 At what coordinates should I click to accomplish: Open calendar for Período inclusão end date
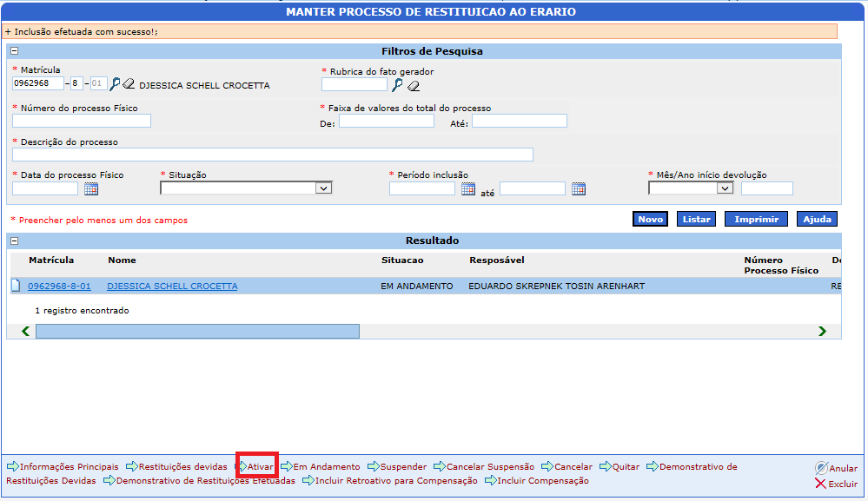(579, 188)
